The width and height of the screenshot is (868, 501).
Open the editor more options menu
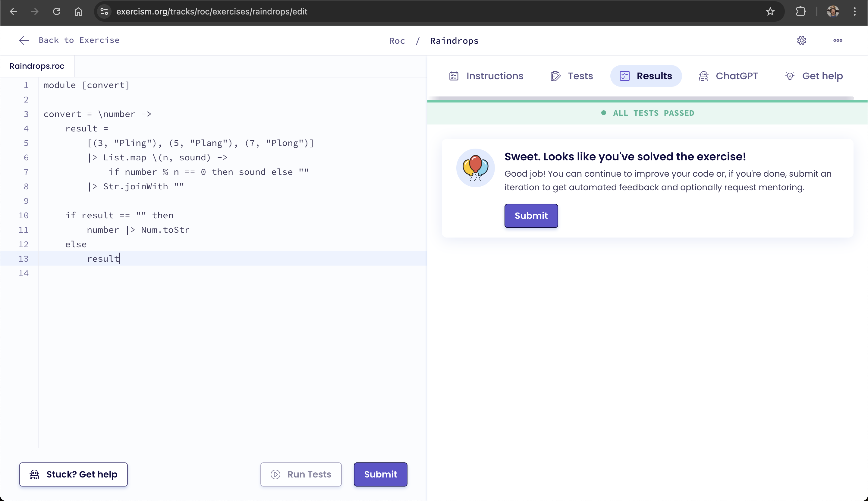point(838,40)
